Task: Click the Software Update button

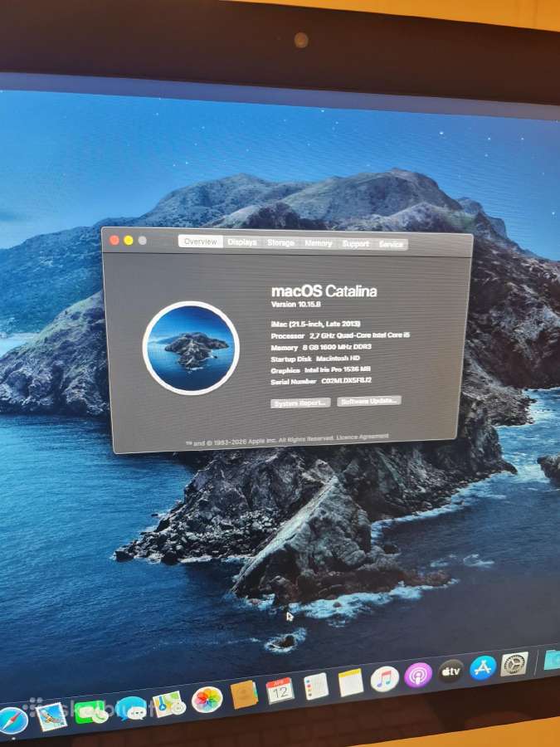Action: [x=369, y=401]
